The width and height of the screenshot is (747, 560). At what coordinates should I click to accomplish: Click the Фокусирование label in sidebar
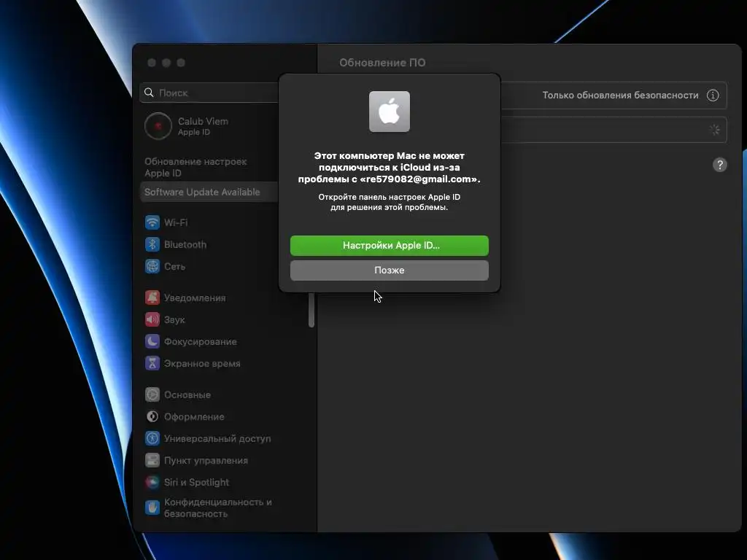pyautogui.click(x=201, y=341)
